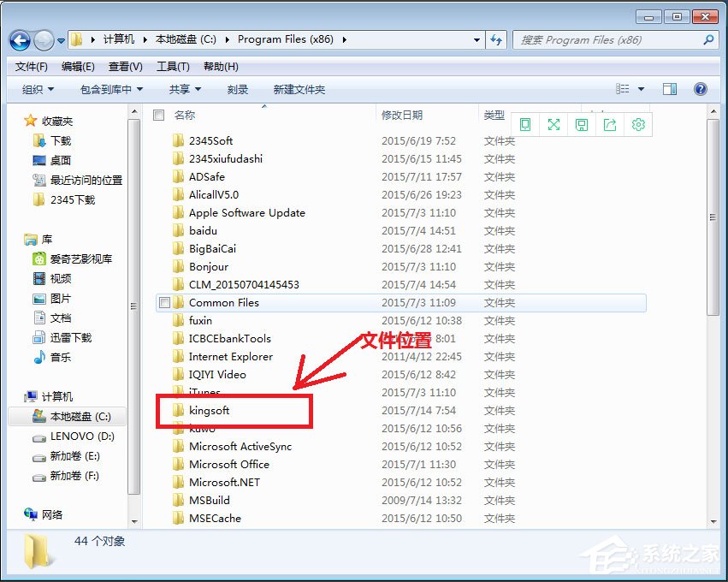This screenshot has height=582, width=728.
Task: Open the gear settings icon in green toolbar
Action: (x=638, y=124)
